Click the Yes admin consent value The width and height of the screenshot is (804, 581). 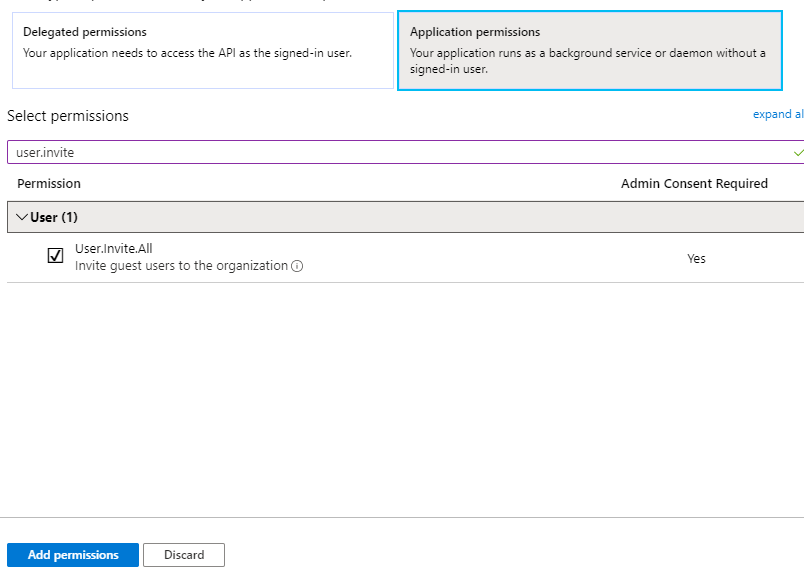pyautogui.click(x=696, y=258)
